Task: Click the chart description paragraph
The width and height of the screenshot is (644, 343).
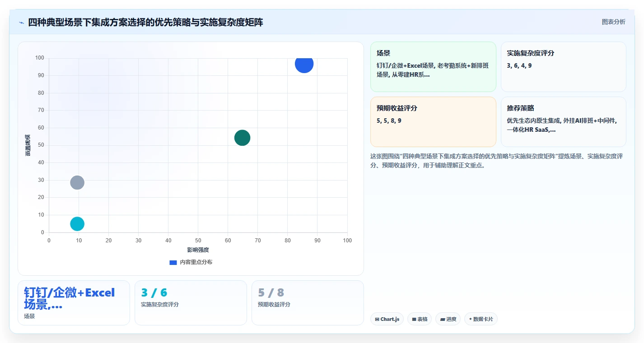Action: pos(497,161)
